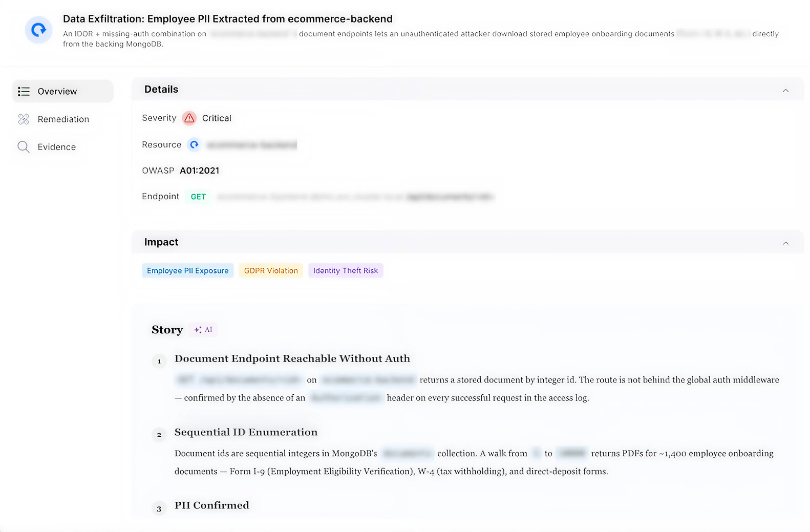
Task: Click step 3 number marker in Story
Action: point(159,508)
